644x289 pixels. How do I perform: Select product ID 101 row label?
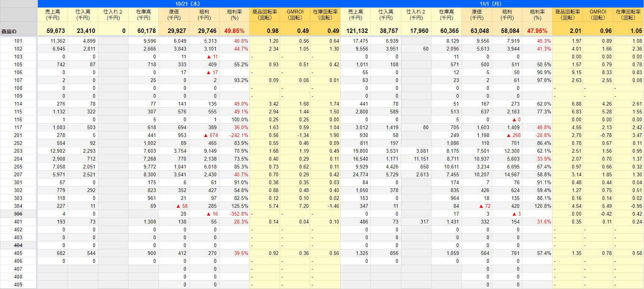pos(18,41)
